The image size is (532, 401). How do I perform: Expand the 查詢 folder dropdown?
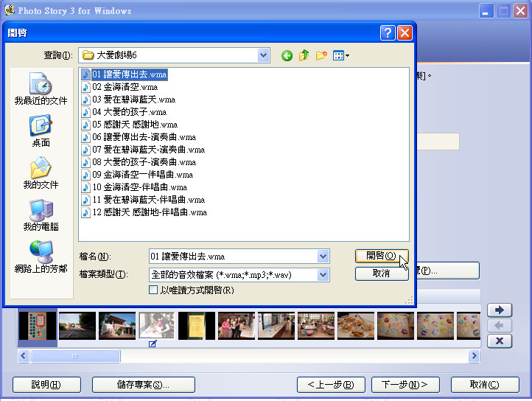click(x=264, y=55)
